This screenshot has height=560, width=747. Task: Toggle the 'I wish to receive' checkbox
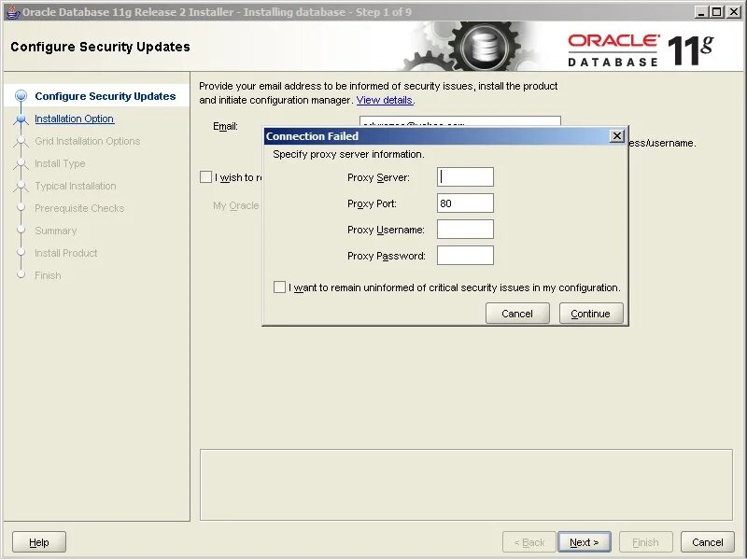205,177
